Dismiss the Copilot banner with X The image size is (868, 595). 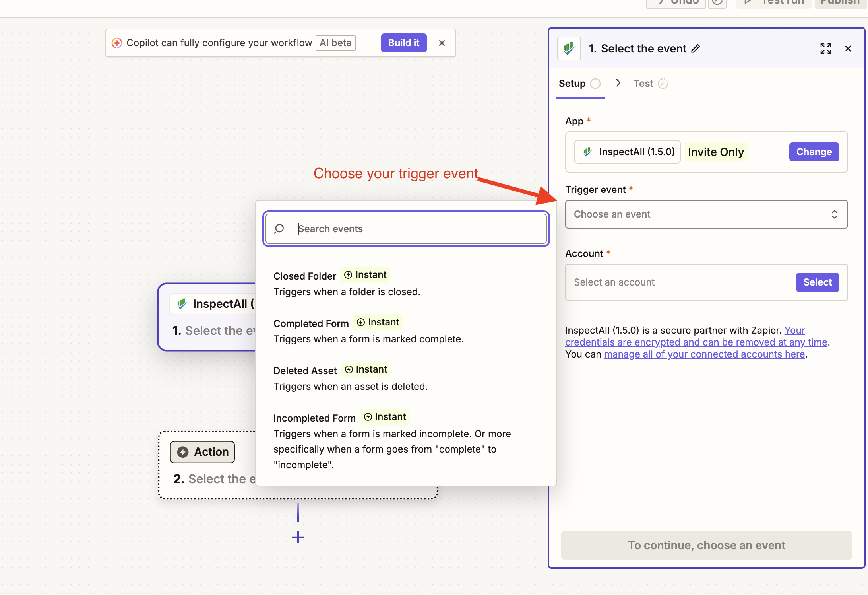[x=442, y=43]
